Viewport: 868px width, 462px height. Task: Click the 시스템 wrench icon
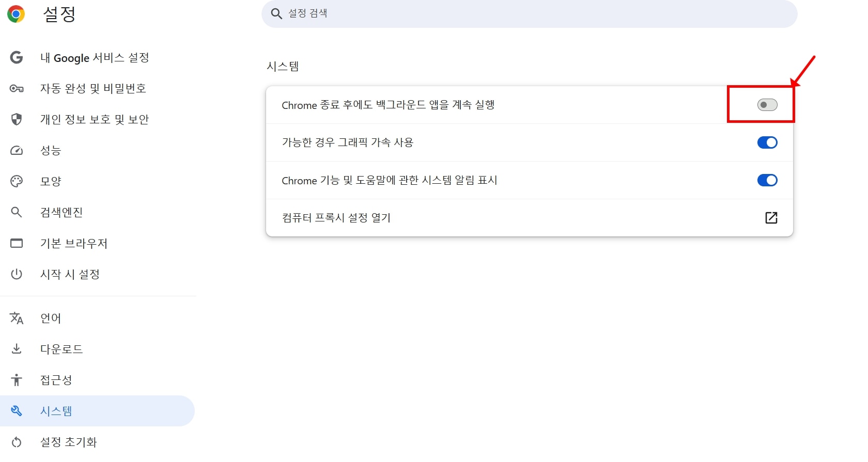click(x=17, y=411)
